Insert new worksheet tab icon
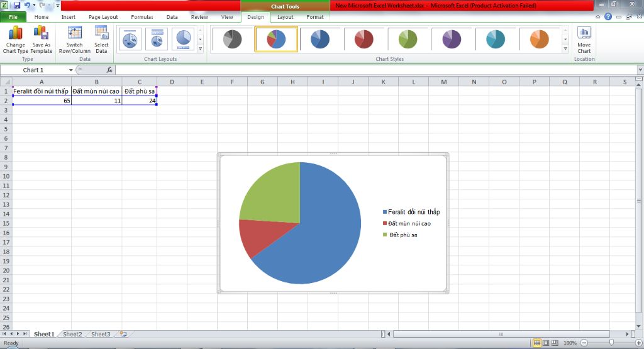644x349 pixels. click(x=123, y=334)
